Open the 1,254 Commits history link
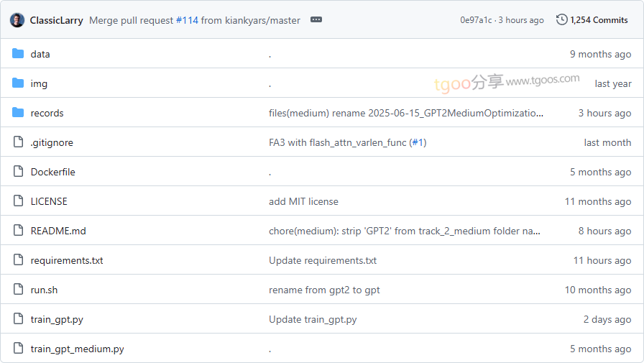 (x=599, y=20)
